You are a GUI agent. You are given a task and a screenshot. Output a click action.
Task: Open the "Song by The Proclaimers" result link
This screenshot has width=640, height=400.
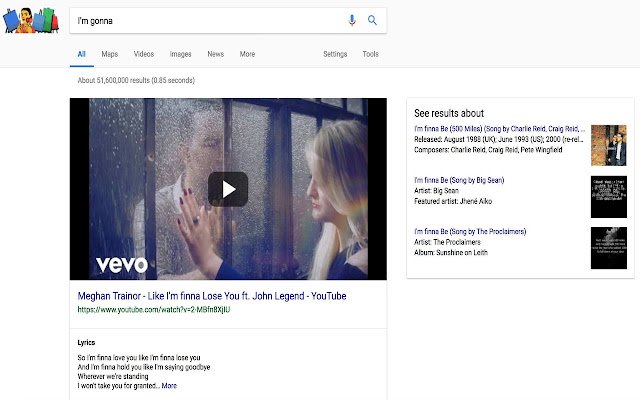click(x=470, y=231)
